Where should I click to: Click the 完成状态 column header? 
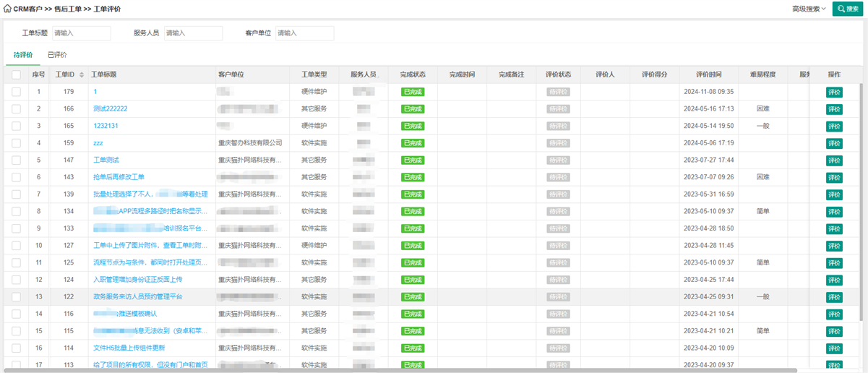tap(413, 74)
